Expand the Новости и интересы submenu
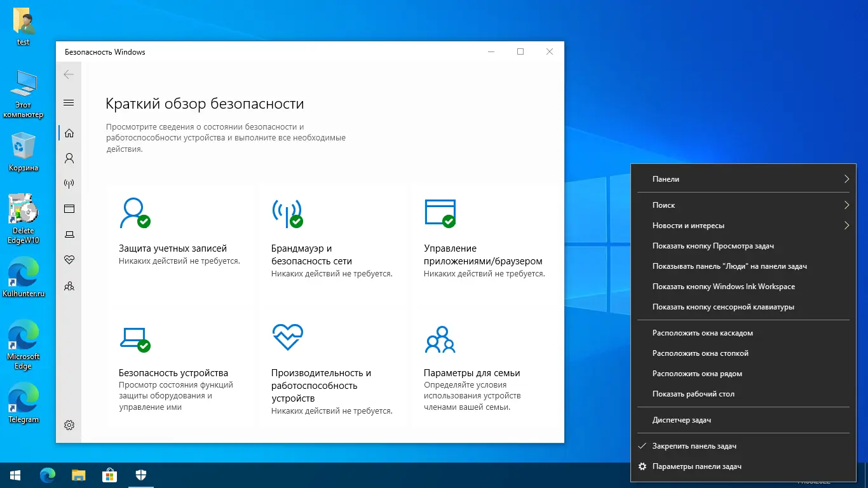 pos(743,226)
